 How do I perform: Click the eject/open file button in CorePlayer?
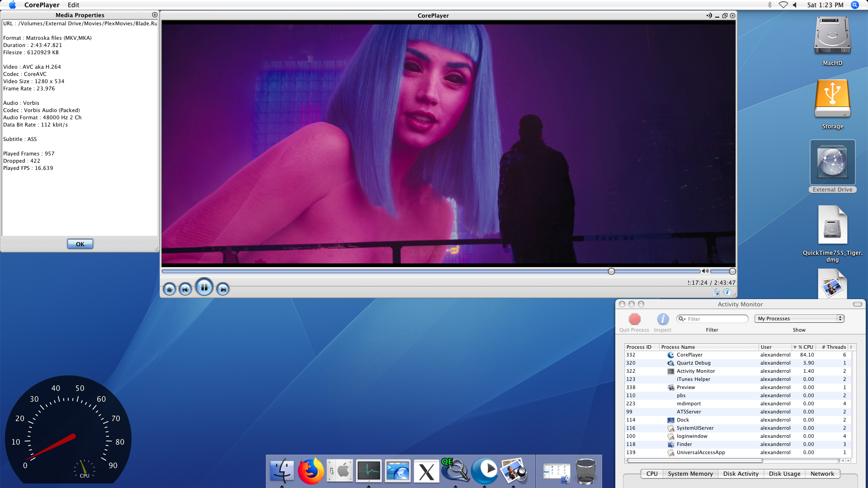(170, 289)
